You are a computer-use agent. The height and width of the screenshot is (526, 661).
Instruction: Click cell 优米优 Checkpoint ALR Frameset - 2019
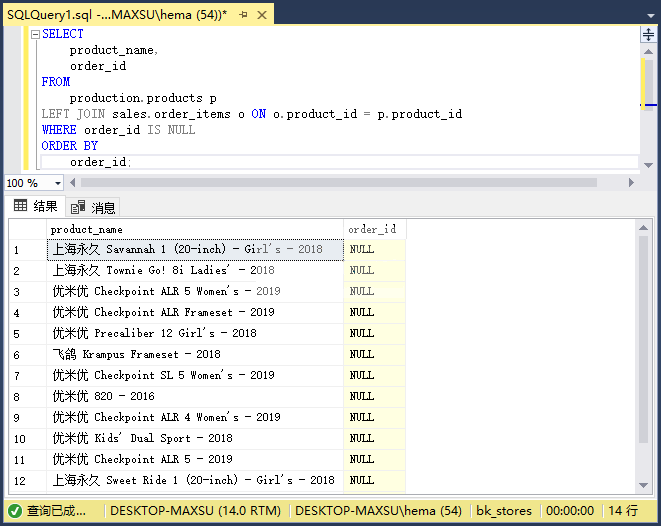tap(195, 313)
